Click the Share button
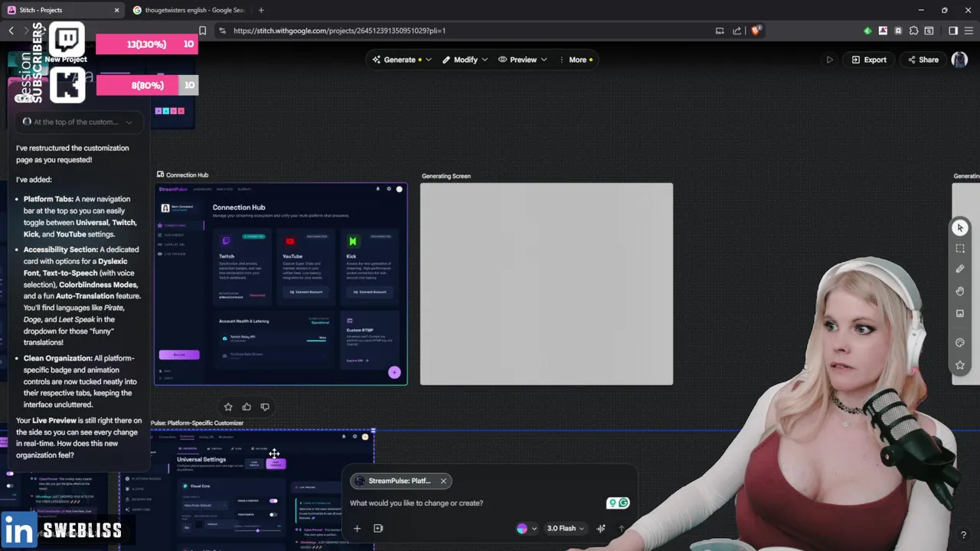The image size is (980, 551). tap(923, 60)
